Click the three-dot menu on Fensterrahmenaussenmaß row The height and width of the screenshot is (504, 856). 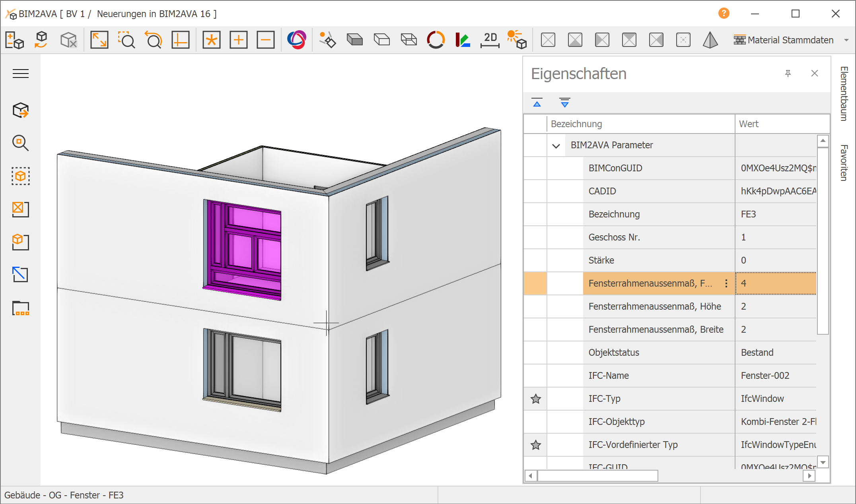pyautogui.click(x=726, y=283)
